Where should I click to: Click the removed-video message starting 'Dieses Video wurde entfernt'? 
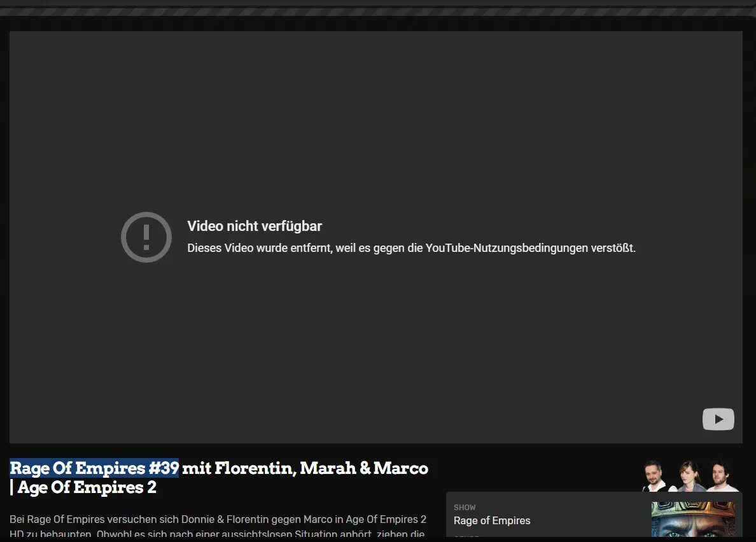[411, 248]
